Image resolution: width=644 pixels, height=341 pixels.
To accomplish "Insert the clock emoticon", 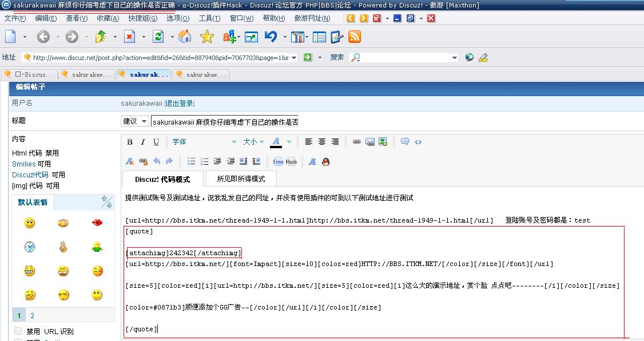I will [30, 247].
